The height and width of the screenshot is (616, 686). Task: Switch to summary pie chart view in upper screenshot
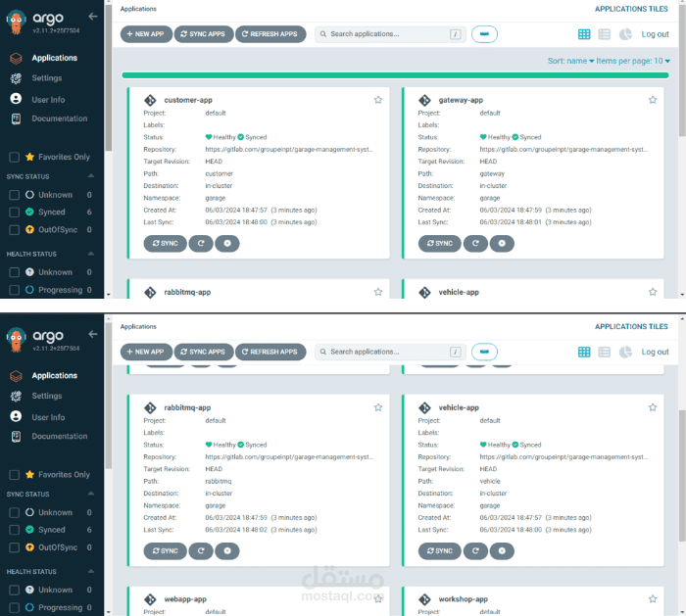click(625, 34)
